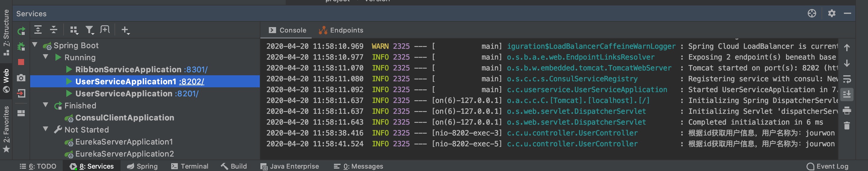
Task: Click Collapse All icon in Services toolbar
Action: coord(54,30)
